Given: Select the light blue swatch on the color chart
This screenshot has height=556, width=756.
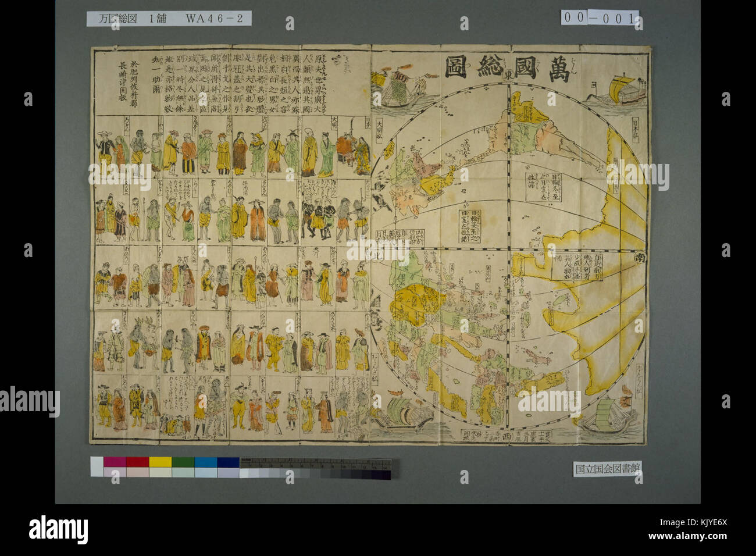Looking at the screenshot, I should click(205, 462).
